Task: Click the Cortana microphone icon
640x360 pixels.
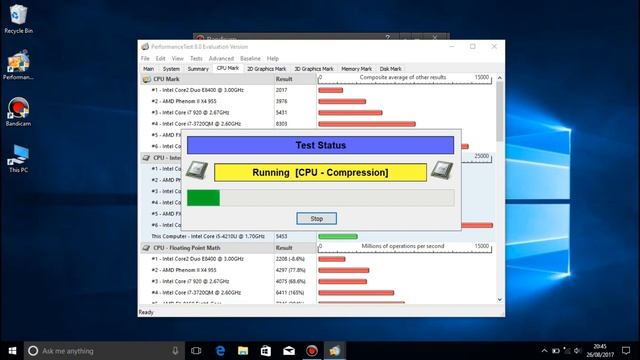Action: coord(175,351)
